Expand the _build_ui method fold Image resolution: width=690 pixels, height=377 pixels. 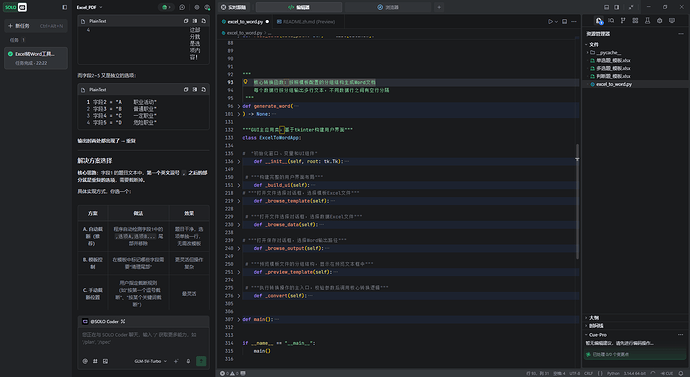point(239,185)
